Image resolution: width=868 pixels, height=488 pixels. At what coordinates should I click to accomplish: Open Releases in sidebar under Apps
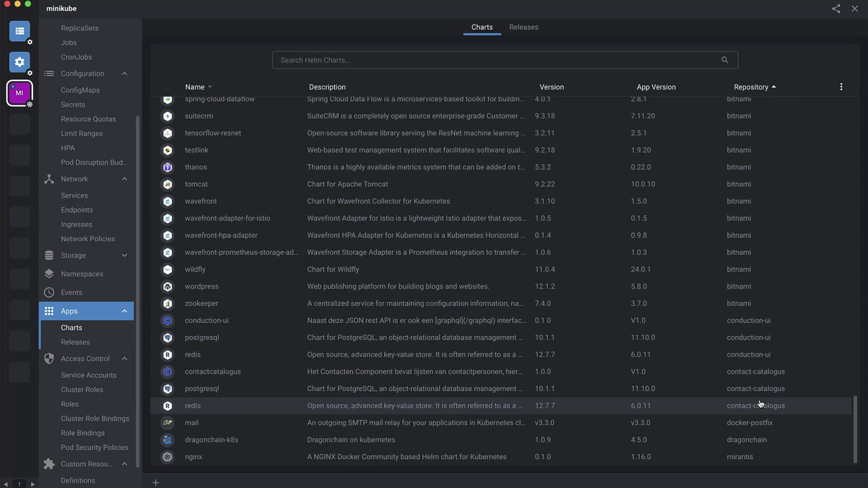click(x=75, y=342)
